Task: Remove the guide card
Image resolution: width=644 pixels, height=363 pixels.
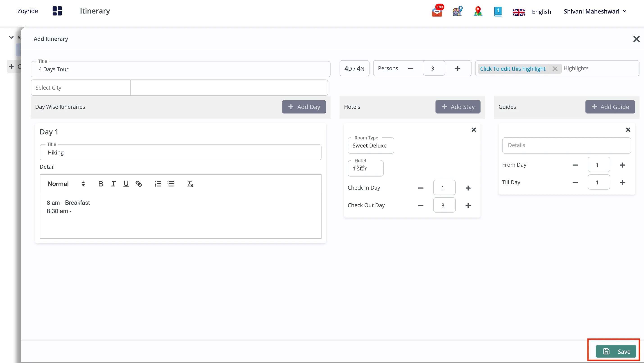Action: point(628,130)
